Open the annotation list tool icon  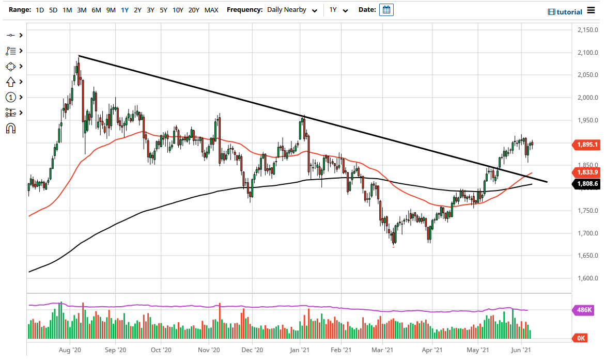point(10,51)
